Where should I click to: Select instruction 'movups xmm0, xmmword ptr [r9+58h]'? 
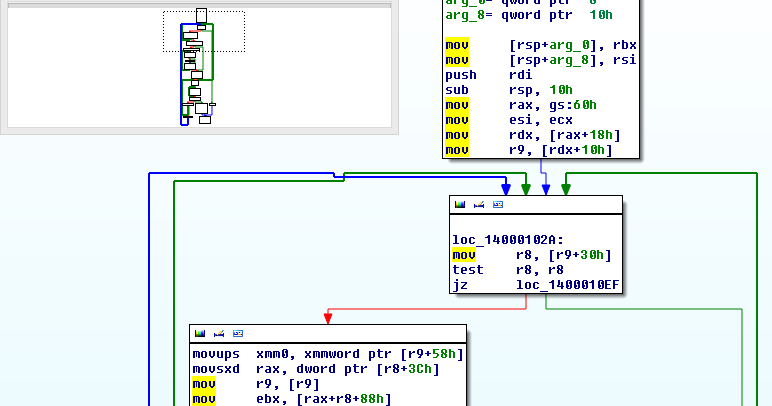328,354
